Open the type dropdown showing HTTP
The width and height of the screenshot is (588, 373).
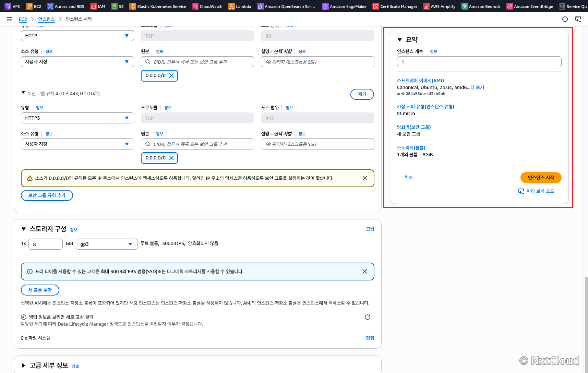[77, 36]
